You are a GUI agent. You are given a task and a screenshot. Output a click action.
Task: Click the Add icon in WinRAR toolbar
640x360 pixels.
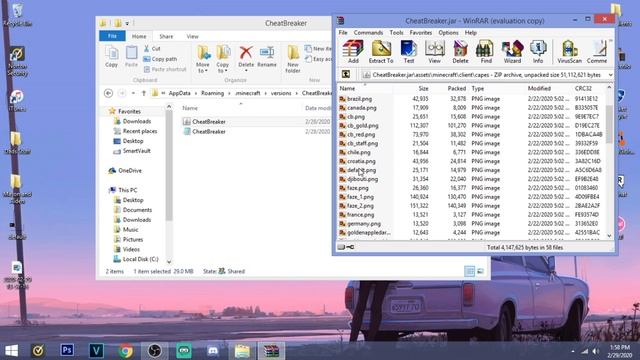pyautogui.click(x=353, y=52)
